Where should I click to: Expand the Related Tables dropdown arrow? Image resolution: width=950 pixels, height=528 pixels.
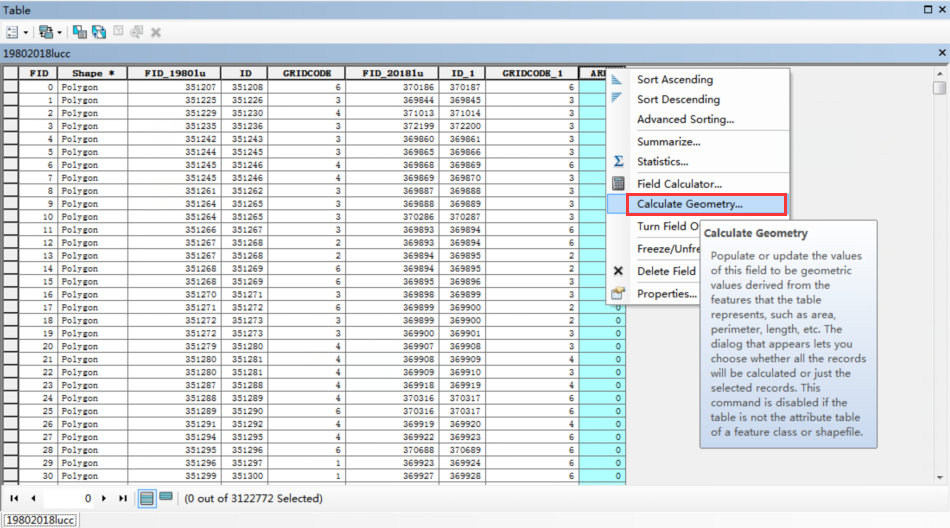coord(59,33)
